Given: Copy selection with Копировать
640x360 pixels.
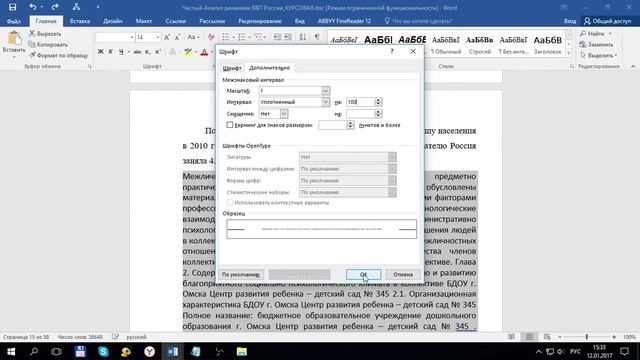Looking at the screenshot, I should tap(48, 44).
